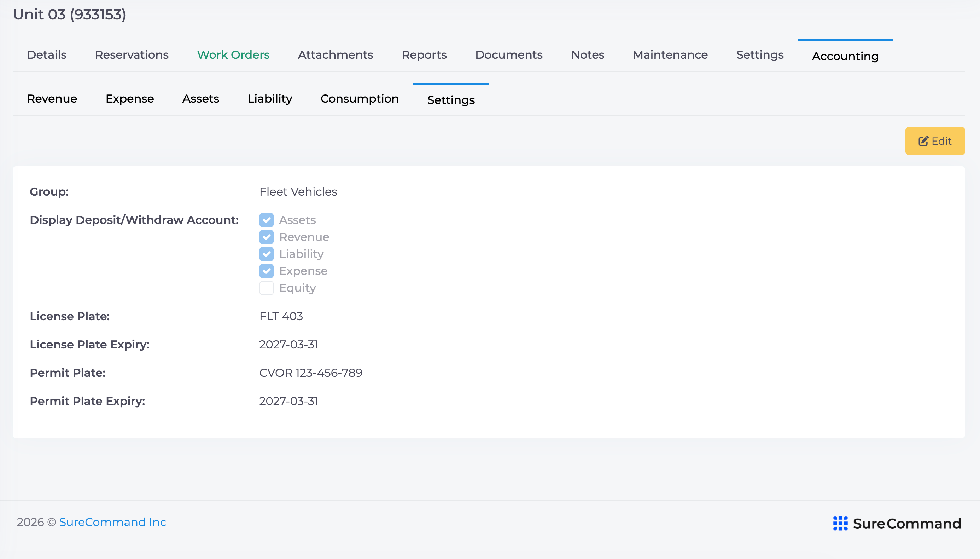
Task: Select the Accounting tab
Action: [x=845, y=56]
